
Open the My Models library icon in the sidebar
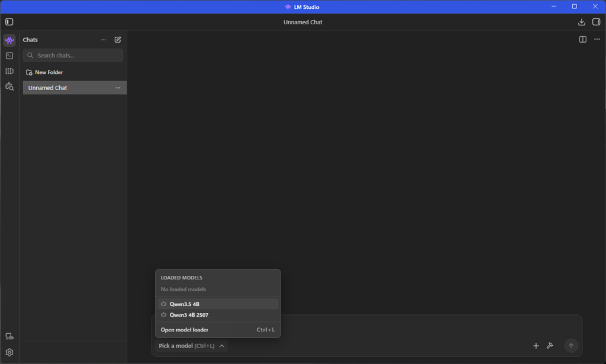click(x=9, y=71)
